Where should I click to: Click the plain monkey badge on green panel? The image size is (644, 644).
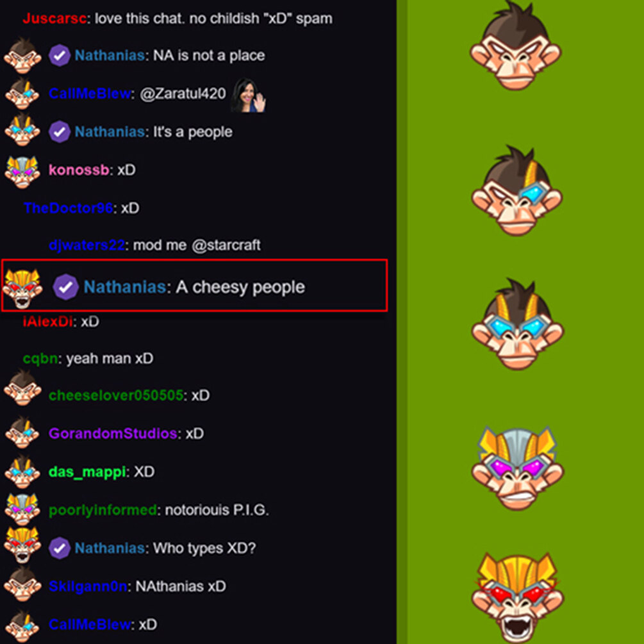pyautogui.click(x=515, y=46)
